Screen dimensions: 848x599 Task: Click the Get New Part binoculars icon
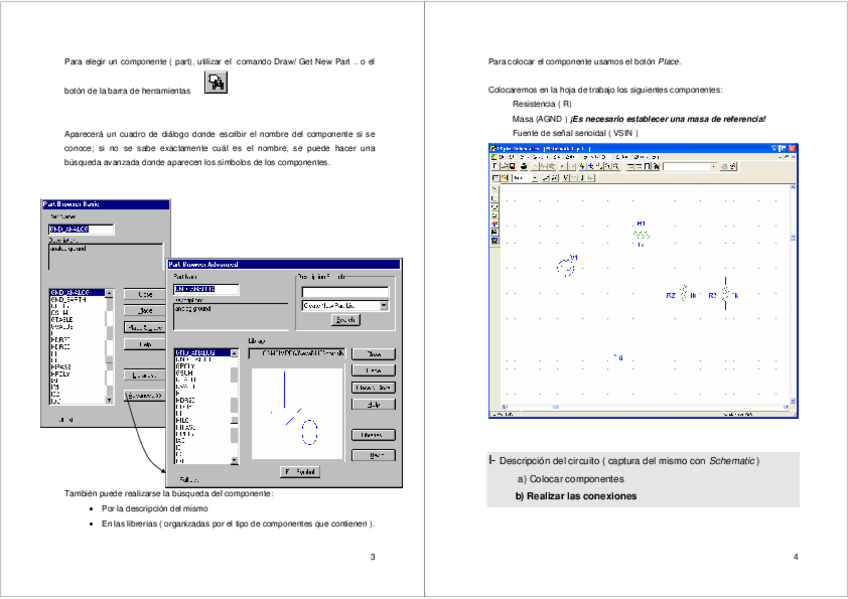[x=216, y=85]
